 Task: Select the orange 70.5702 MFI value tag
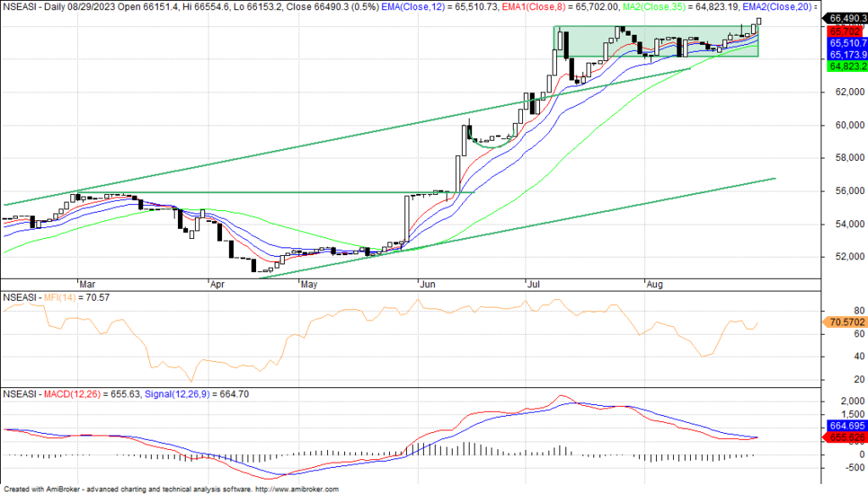coord(843,322)
